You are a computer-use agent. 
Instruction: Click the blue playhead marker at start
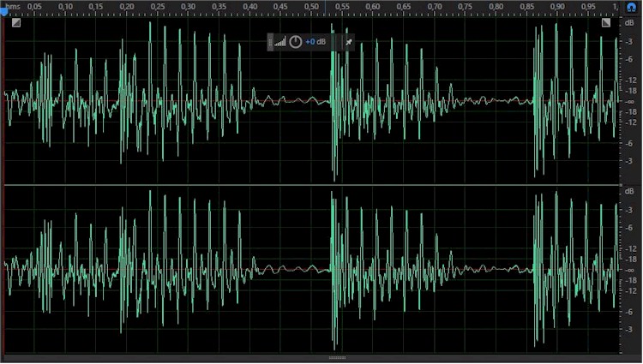(4, 12)
